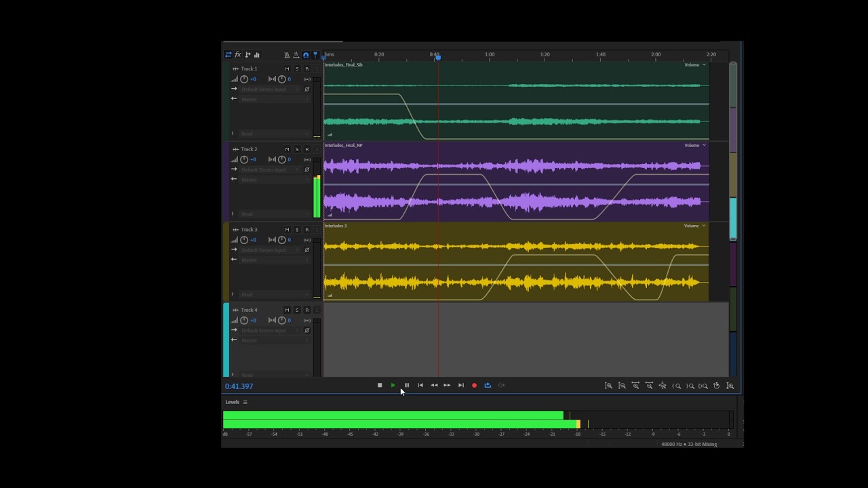Expand Track 1 automation lanes chevron
The image size is (868, 488).
coord(233,134)
